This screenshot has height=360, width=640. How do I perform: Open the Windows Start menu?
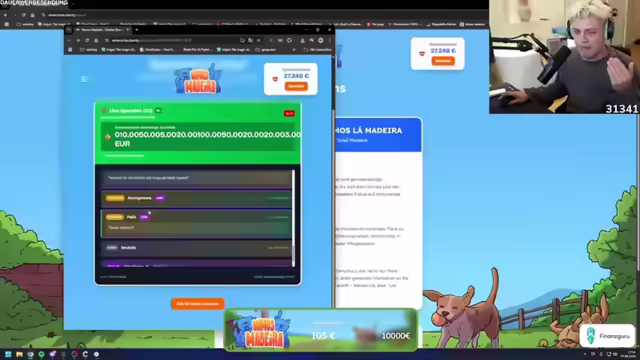(x=8, y=354)
